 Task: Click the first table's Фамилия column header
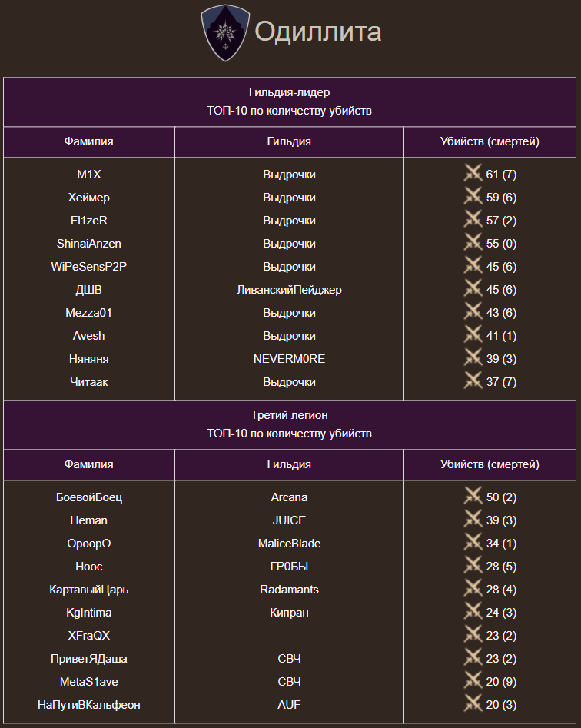(88, 141)
